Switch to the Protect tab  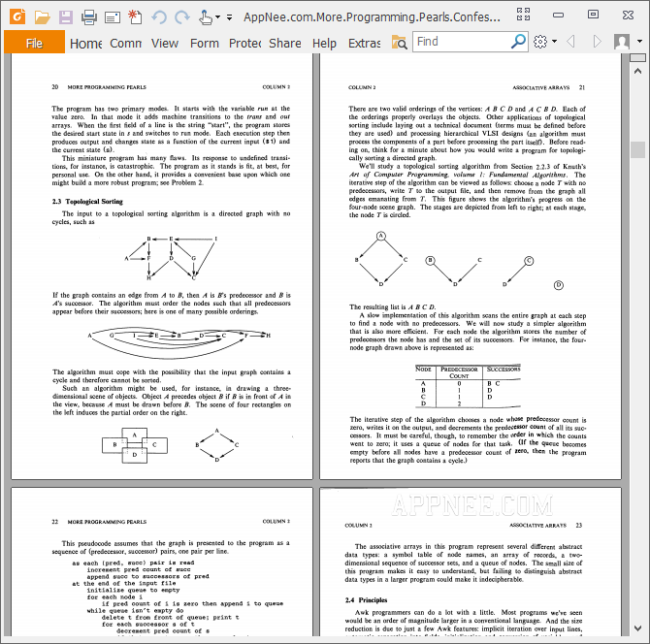(244, 43)
